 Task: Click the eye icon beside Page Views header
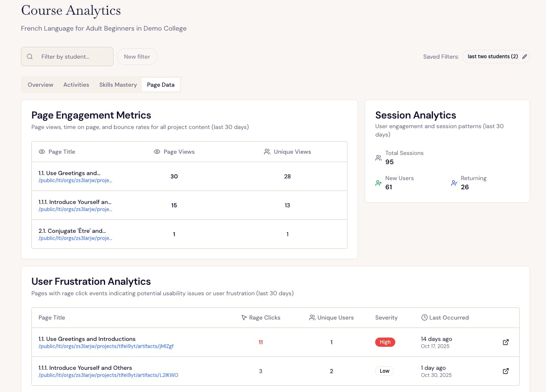click(157, 152)
